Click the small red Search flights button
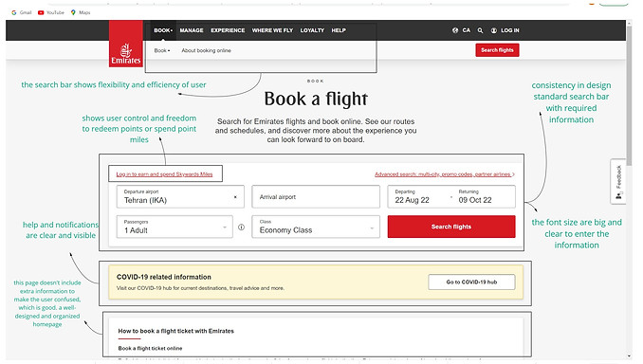The width and height of the screenshot is (643, 364). tap(497, 50)
